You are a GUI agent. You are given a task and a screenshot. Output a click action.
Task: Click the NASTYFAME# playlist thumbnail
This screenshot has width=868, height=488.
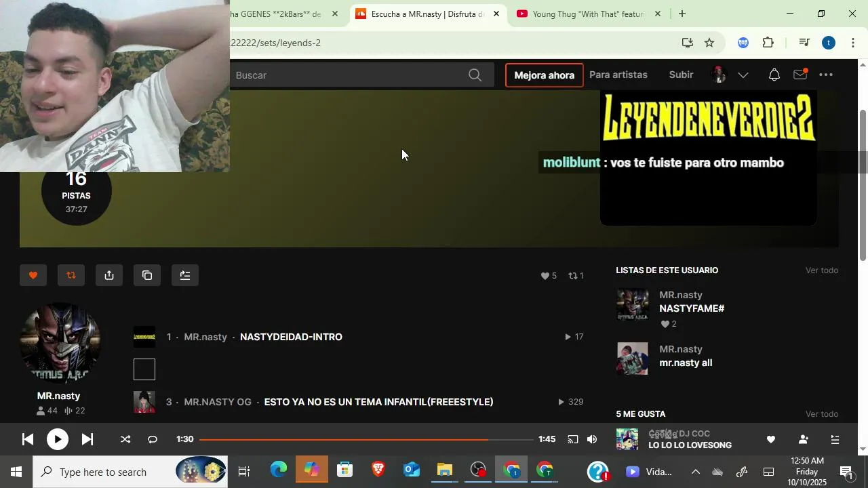(632, 304)
